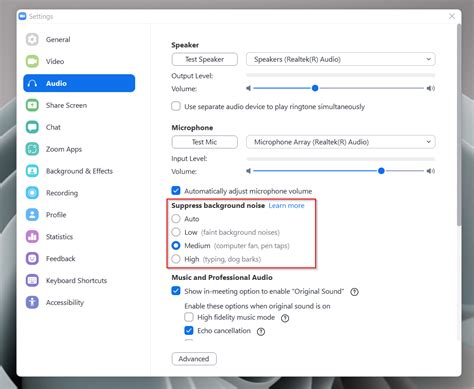Open the Microphone Array device dropdown

341,142
